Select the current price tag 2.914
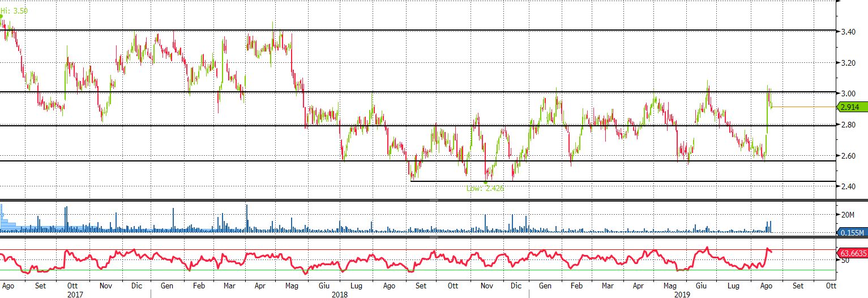The height and width of the screenshot is (298, 868). [851, 107]
